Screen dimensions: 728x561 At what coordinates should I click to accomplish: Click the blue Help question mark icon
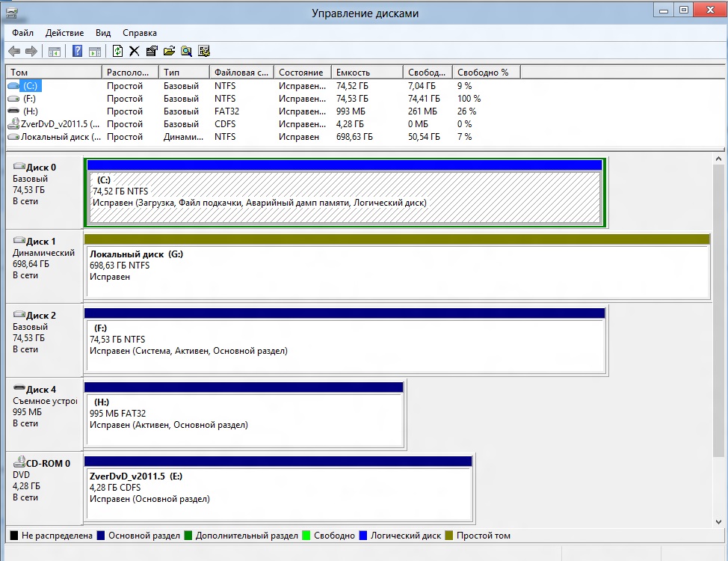click(x=77, y=51)
